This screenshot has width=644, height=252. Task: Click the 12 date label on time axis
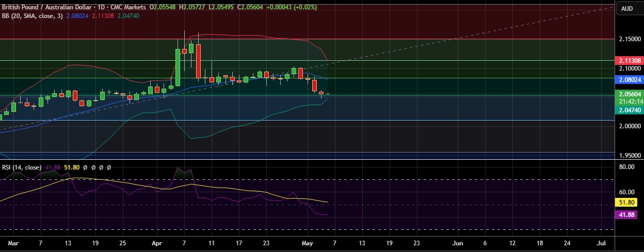point(512,242)
